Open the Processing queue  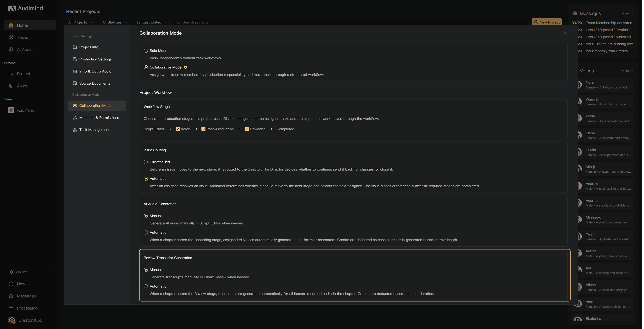pos(30,308)
